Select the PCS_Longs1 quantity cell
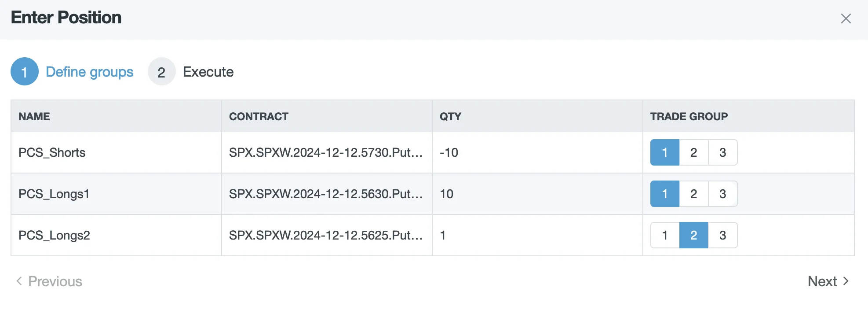 click(x=446, y=194)
